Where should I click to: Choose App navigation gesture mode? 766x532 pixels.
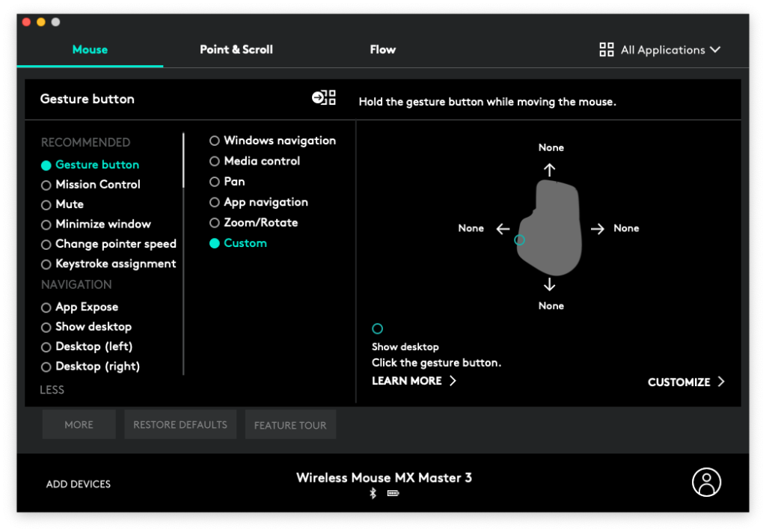pyautogui.click(x=259, y=202)
